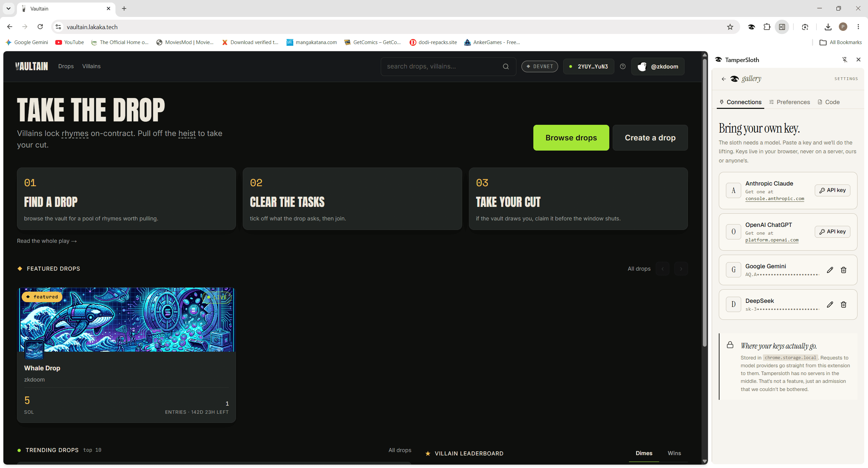
Task: Click the Anthropic Claude letter A icon
Action: coord(733,190)
